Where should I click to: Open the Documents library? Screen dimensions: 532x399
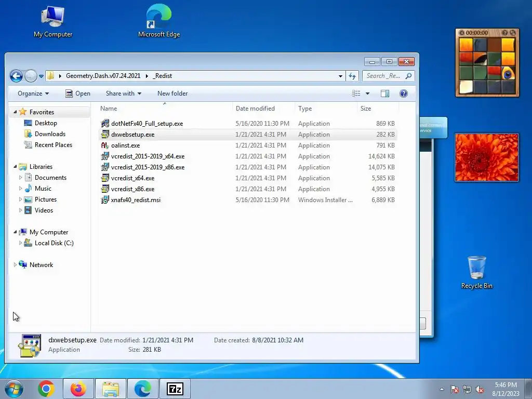coord(50,178)
